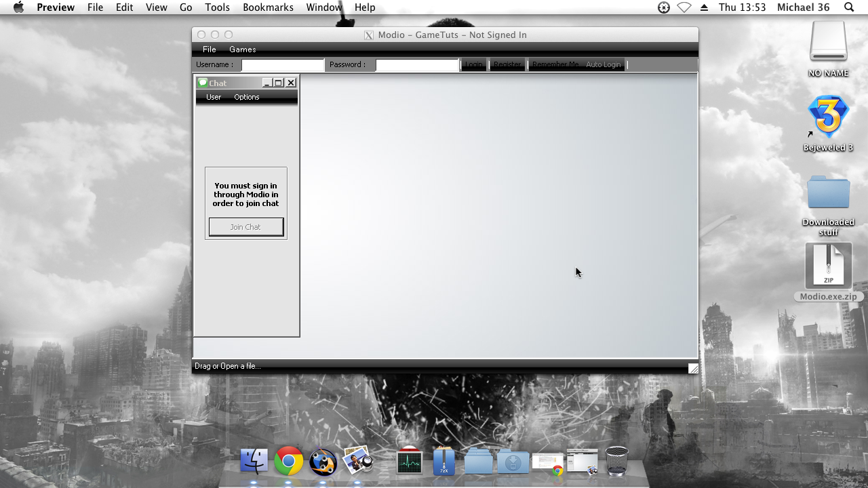
Task: Click the Dock icon right of Chrome
Action: coord(323,462)
